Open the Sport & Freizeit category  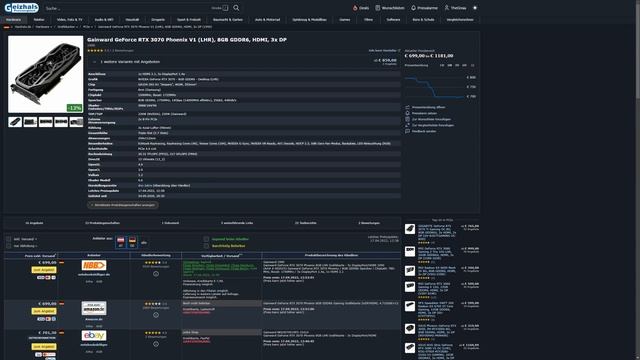(x=189, y=20)
